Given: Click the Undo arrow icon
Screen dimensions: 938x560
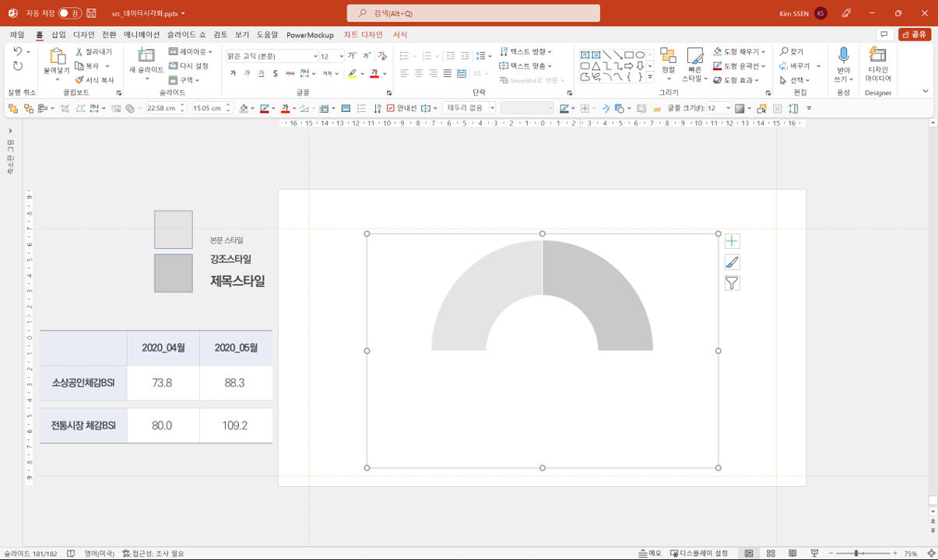Looking at the screenshot, I should pos(17,52).
